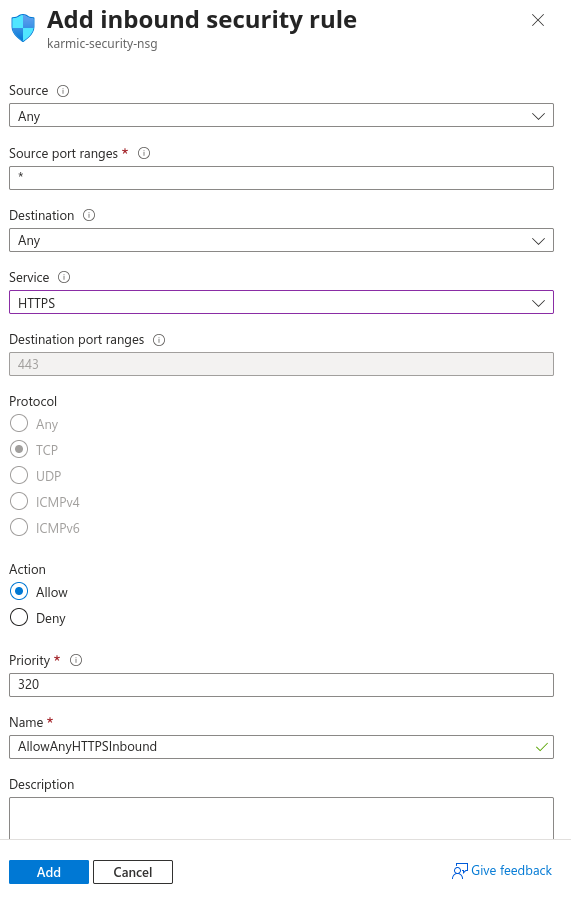Select the Allow action radio button
The width and height of the screenshot is (571, 903).
click(x=19, y=591)
